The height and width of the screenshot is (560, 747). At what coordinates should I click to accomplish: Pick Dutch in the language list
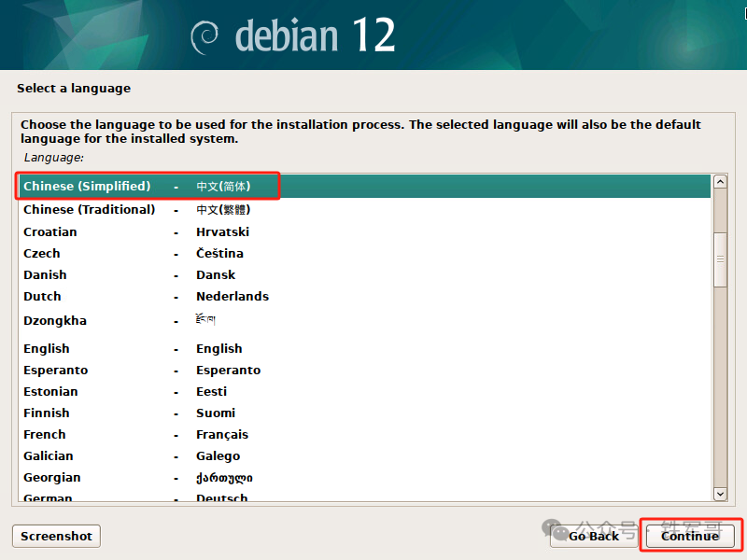click(x=365, y=296)
